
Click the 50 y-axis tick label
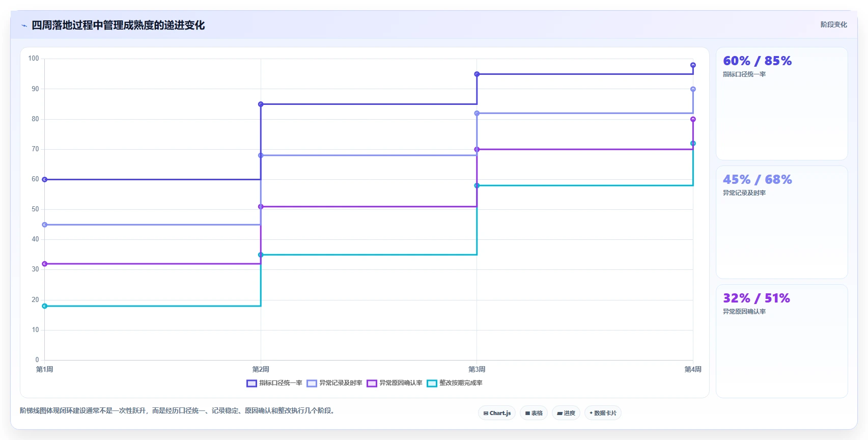pyautogui.click(x=35, y=209)
